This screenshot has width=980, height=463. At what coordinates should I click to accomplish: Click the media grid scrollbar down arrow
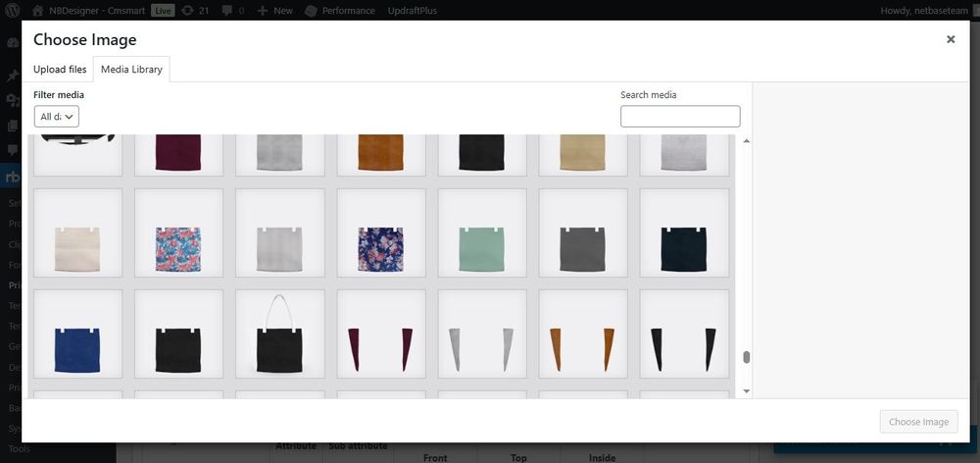(746, 391)
